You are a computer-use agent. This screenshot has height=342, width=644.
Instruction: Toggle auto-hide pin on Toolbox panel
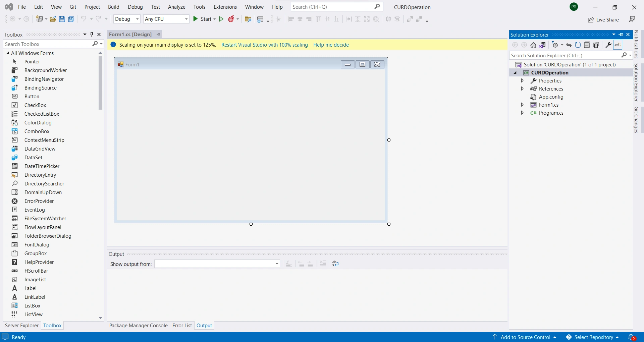tap(92, 35)
